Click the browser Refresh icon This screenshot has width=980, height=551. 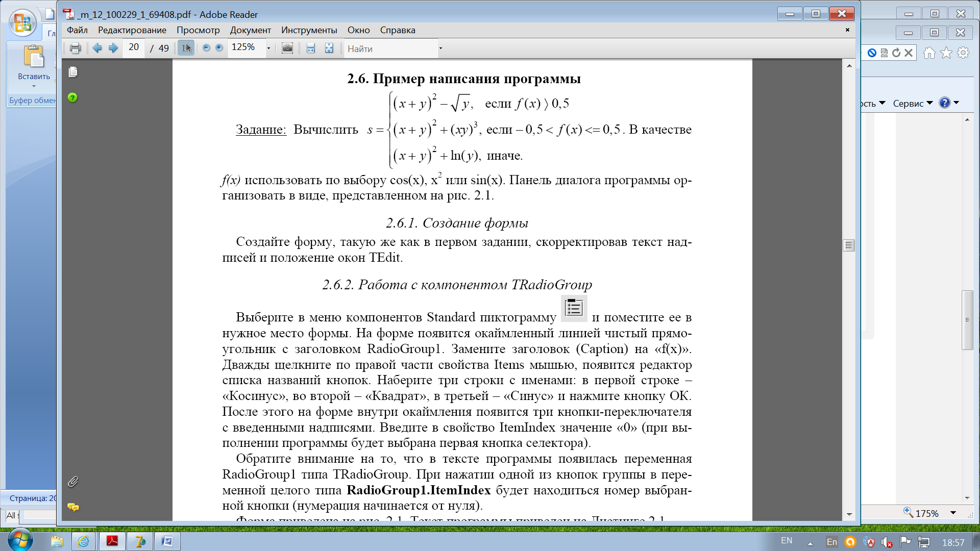click(896, 53)
